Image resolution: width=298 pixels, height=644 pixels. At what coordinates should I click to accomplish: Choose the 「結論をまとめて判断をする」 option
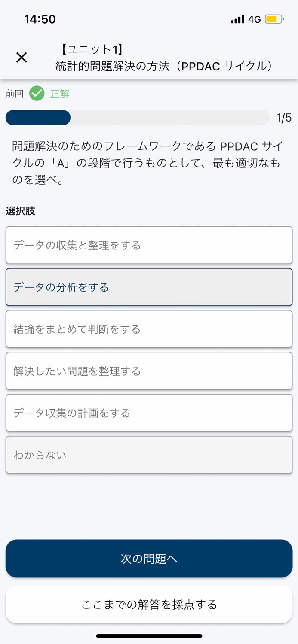149,328
